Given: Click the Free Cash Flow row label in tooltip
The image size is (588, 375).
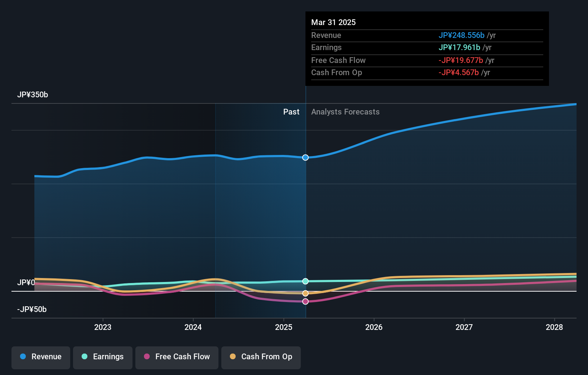Looking at the screenshot, I should [x=338, y=60].
